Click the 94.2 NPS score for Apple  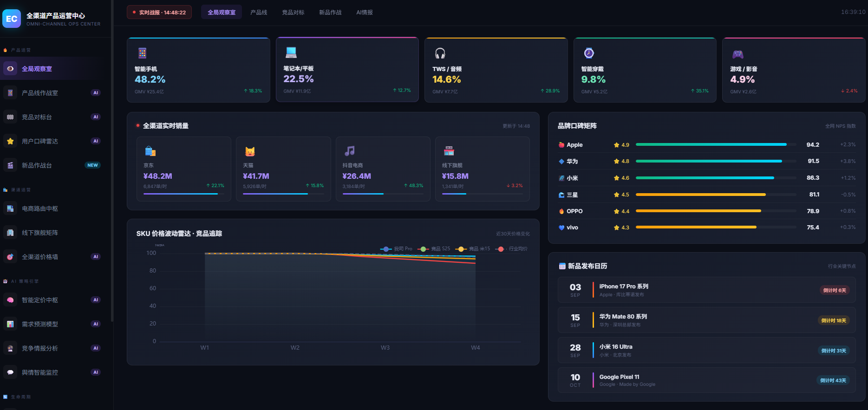click(813, 145)
